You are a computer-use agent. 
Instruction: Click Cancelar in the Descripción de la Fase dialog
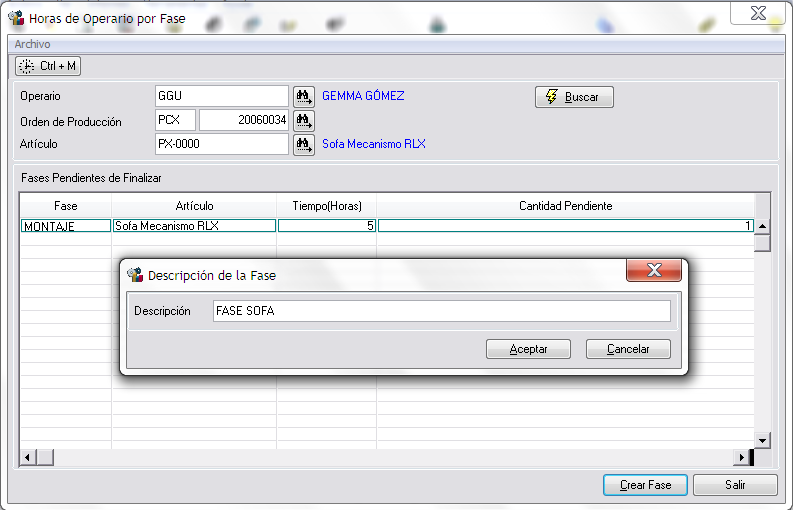[x=628, y=349]
